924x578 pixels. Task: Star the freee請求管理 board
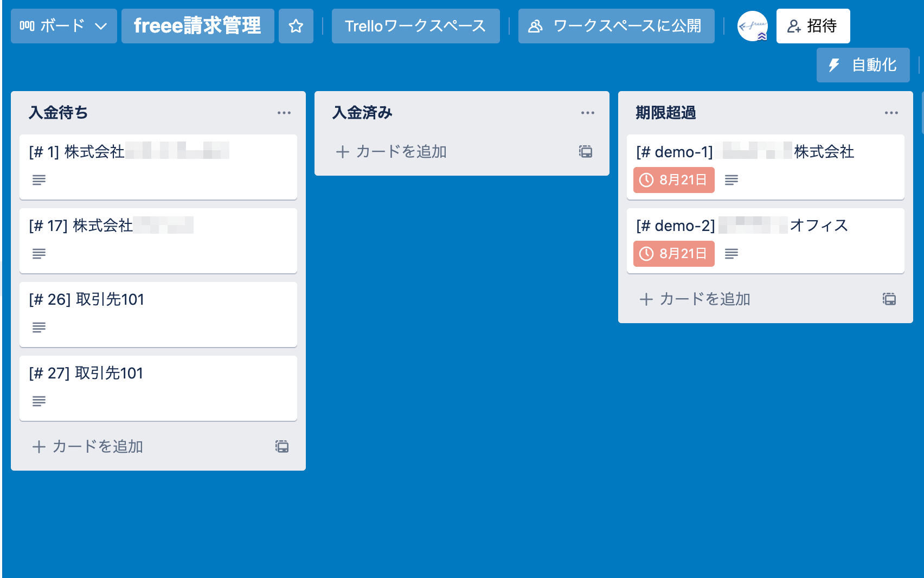(296, 26)
